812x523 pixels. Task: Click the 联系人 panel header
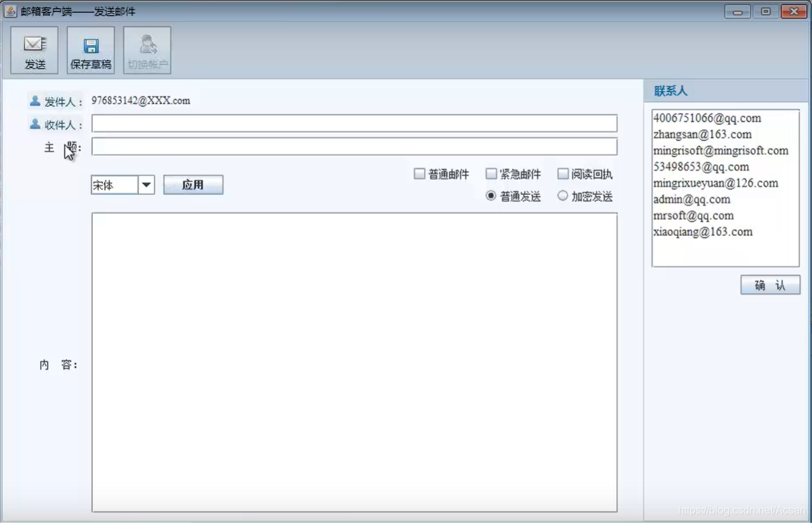(x=726, y=91)
